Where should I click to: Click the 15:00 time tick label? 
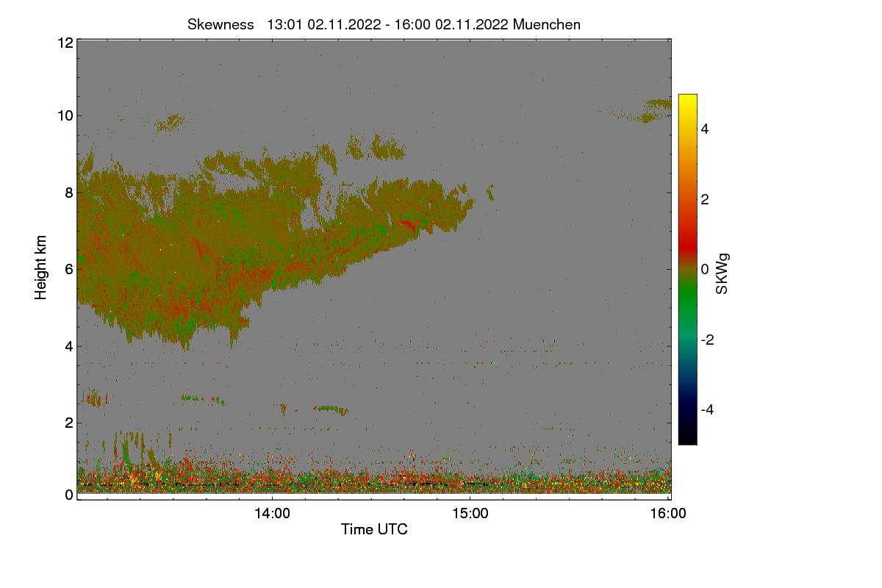click(x=470, y=514)
